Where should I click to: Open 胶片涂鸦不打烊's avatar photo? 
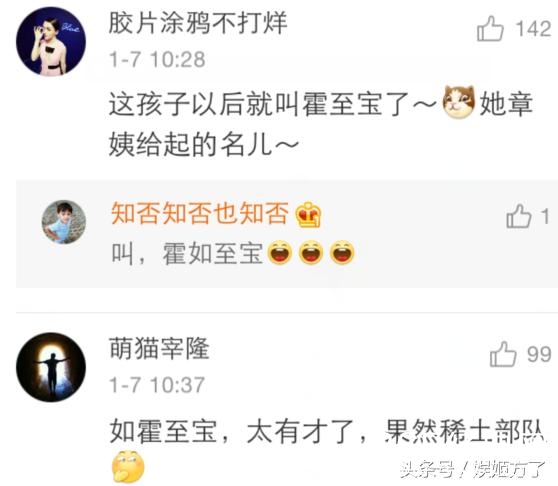click(x=51, y=41)
